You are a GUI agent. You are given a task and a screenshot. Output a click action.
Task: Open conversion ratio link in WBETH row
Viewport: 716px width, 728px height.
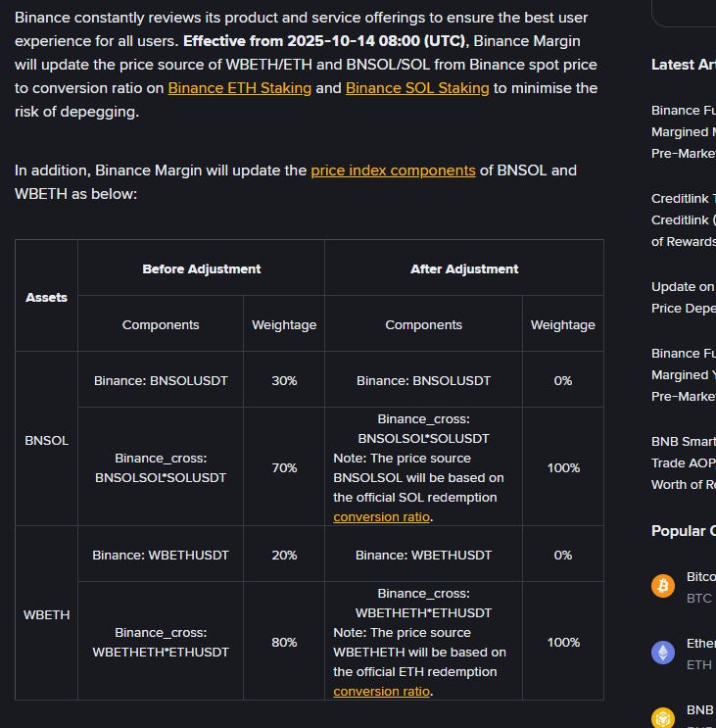[381, 692]
